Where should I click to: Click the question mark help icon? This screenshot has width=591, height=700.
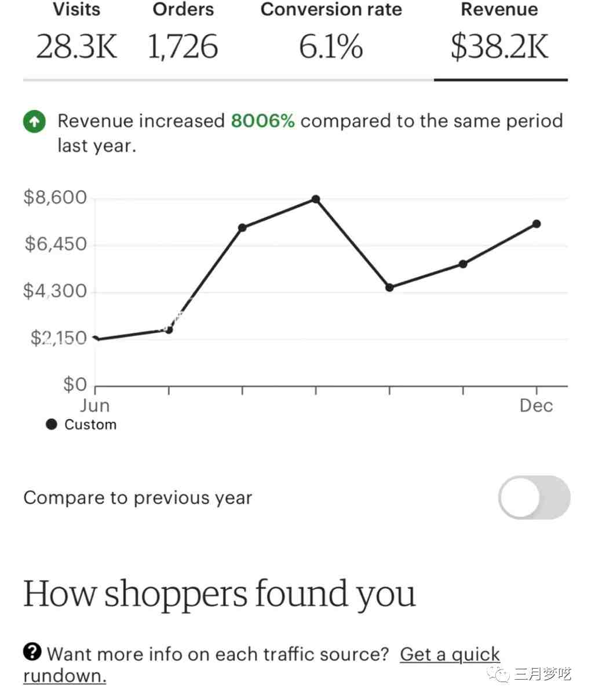click(x=32, y=652)
